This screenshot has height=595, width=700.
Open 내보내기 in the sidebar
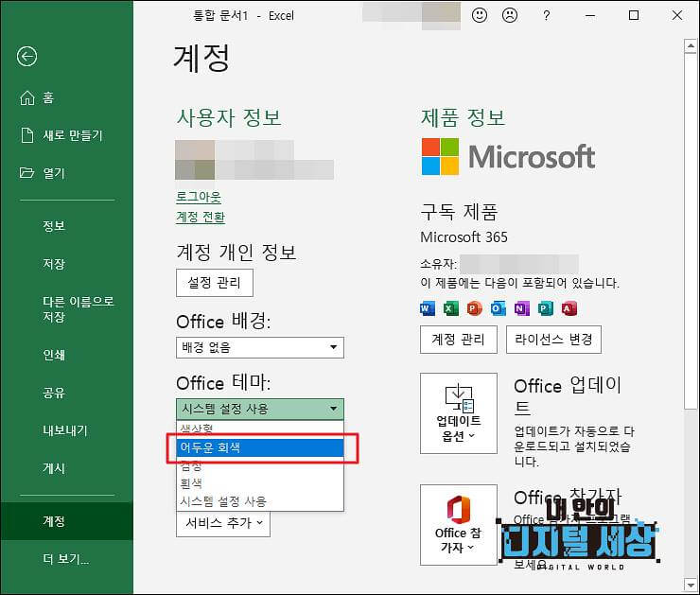[67, 430]
